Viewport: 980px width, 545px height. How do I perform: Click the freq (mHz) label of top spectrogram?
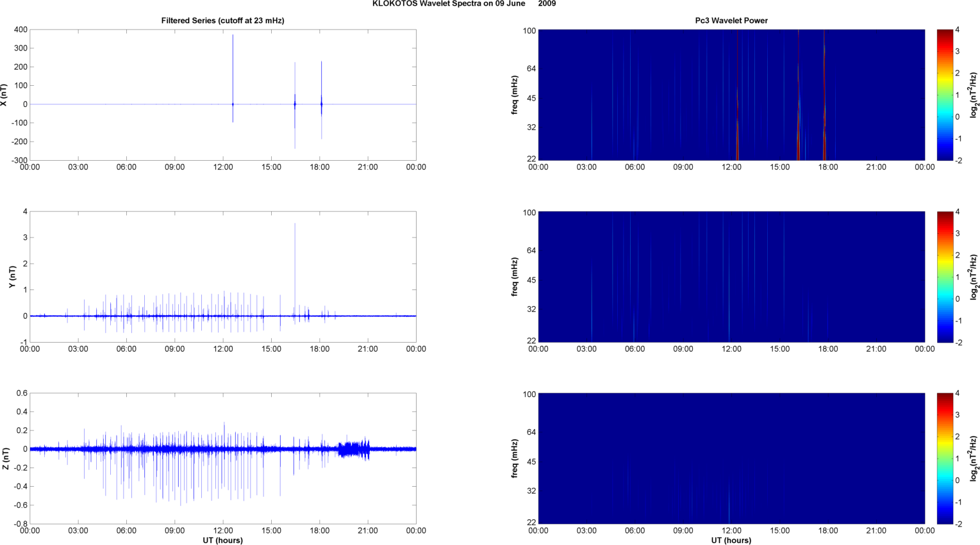[x=515, y=95]
